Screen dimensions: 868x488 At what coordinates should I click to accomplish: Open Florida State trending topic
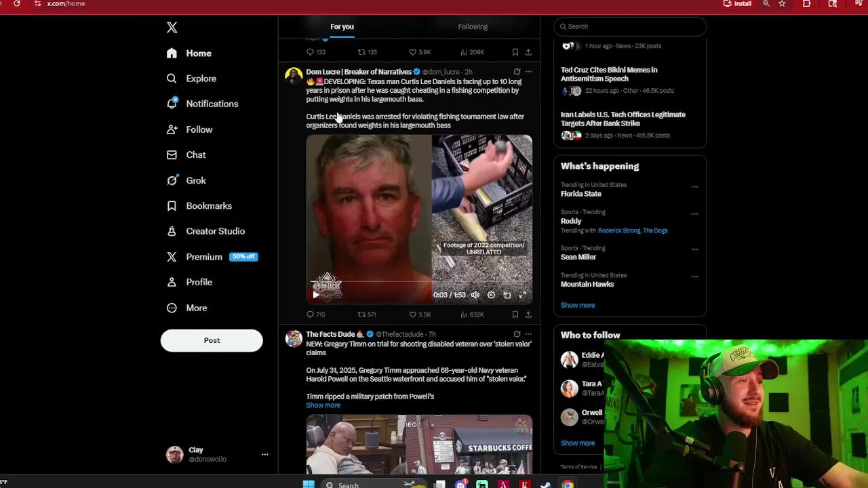coord(580,194)
